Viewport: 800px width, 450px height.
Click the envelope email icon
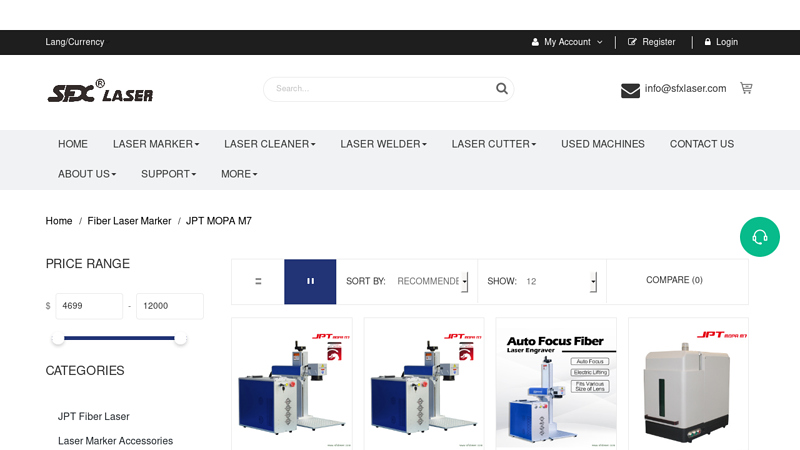click(630, 90)
